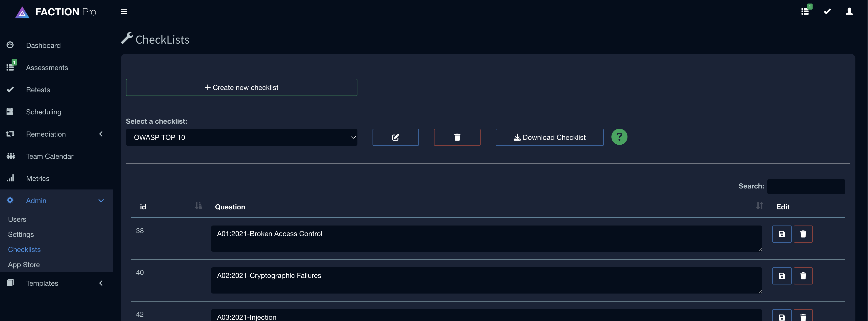The image size is (868, 321).
Task: Click the Faction Pro triangle logo
Action: pyautogui.click(x=22, y=13)
